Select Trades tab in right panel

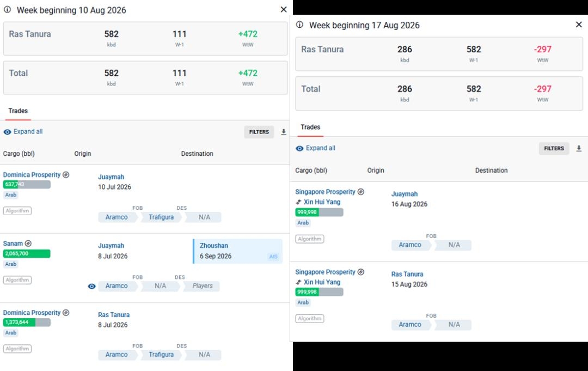coord(310,127)
